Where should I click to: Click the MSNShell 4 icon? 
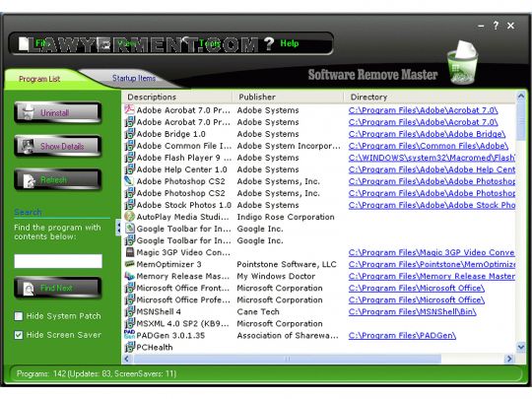tap(129, 311)
